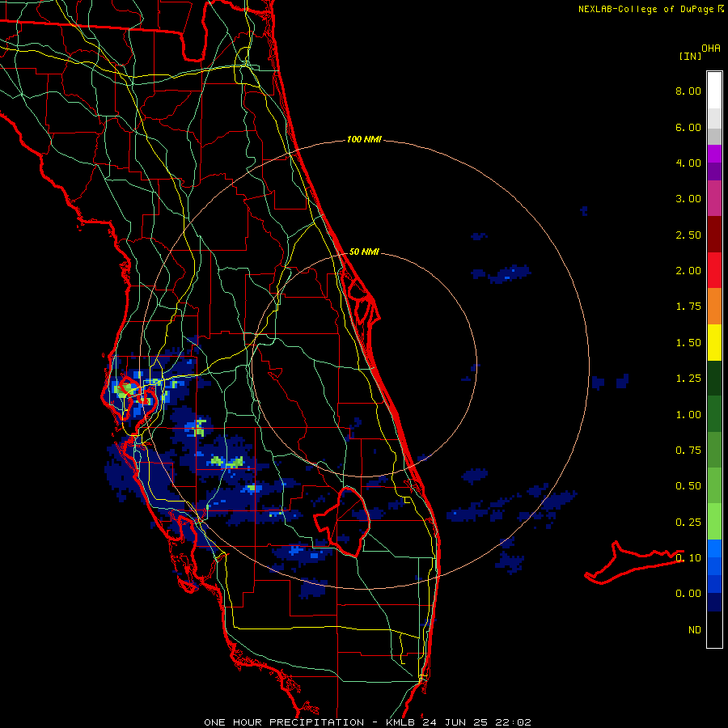Select the 0.25 legend value

tap(688, 523)
